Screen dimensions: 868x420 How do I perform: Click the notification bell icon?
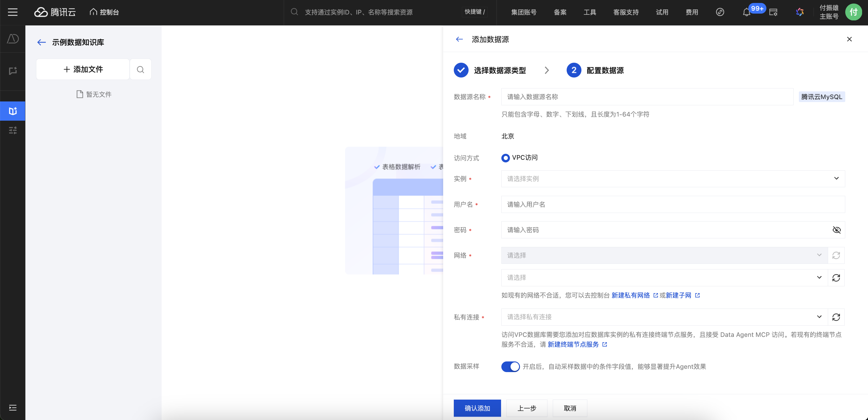click(x=746, y=12)
